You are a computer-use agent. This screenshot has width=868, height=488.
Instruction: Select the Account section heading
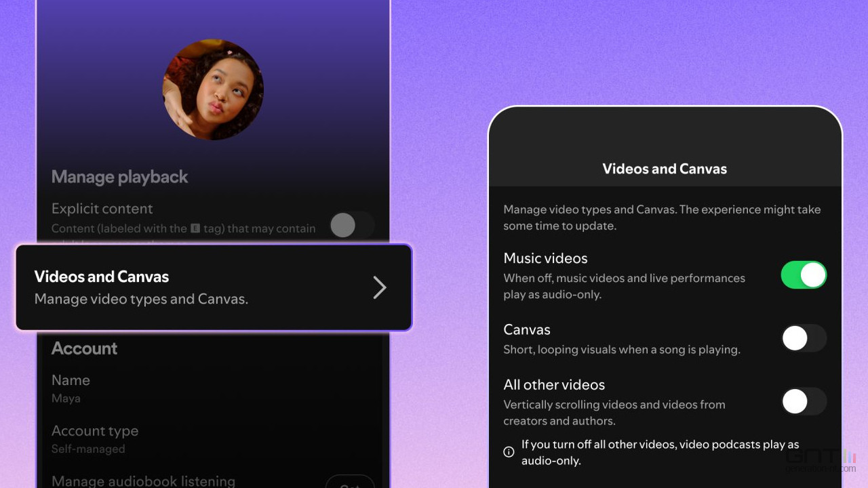[85, 348]
